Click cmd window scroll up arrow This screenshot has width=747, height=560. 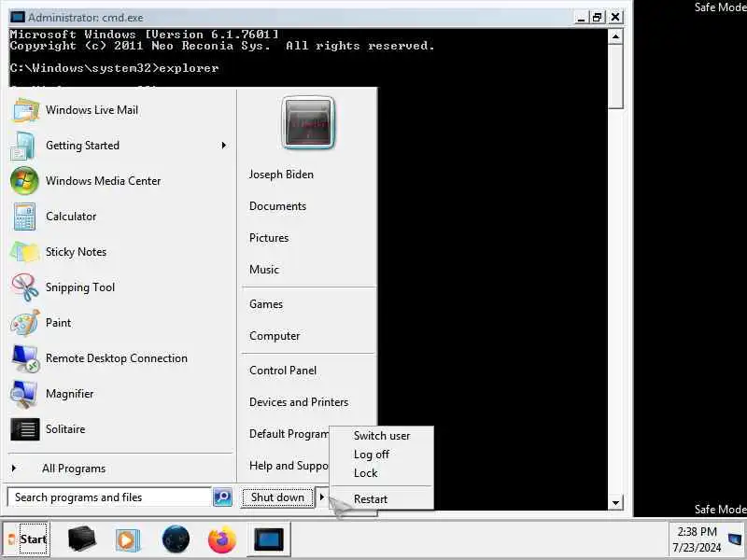[615, 36]
